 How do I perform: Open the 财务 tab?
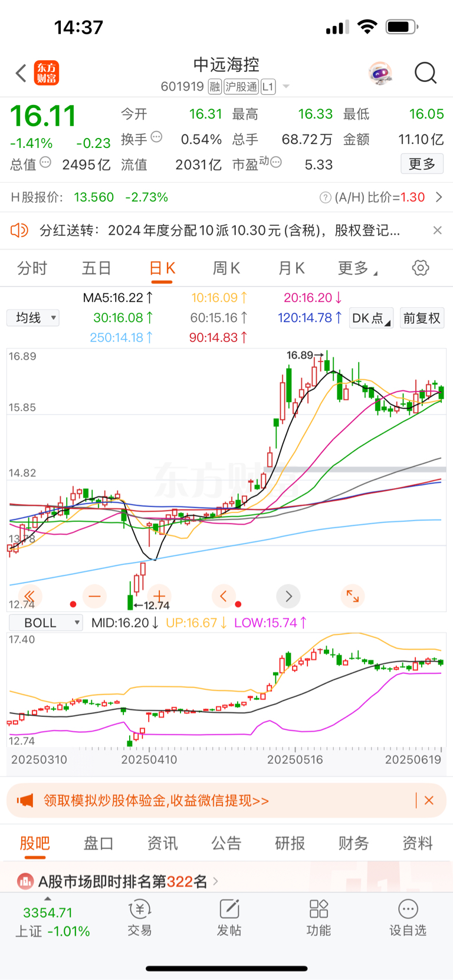[354, 843]
